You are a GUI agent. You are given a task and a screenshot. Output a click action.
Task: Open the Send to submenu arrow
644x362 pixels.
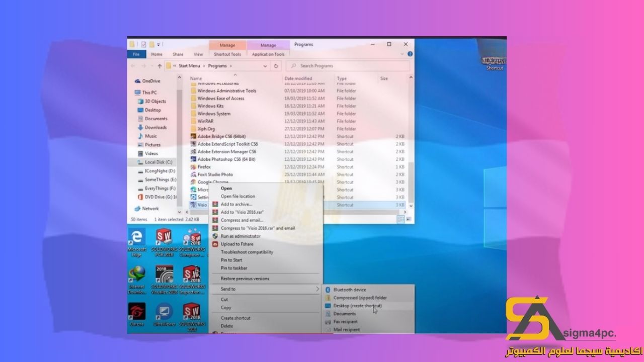[x=317, y=289]
